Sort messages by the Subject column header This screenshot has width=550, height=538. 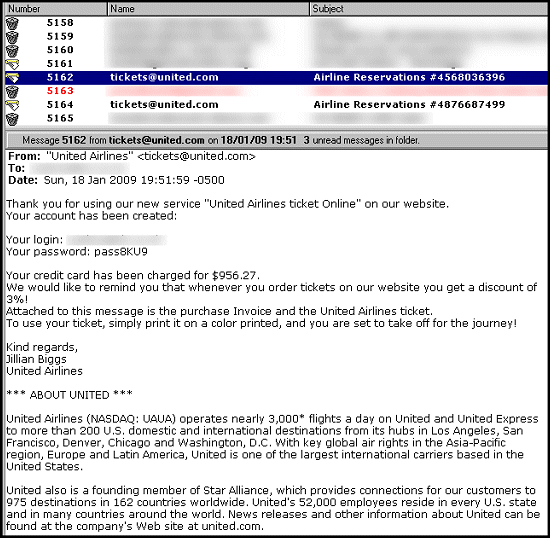pos(429,9)
